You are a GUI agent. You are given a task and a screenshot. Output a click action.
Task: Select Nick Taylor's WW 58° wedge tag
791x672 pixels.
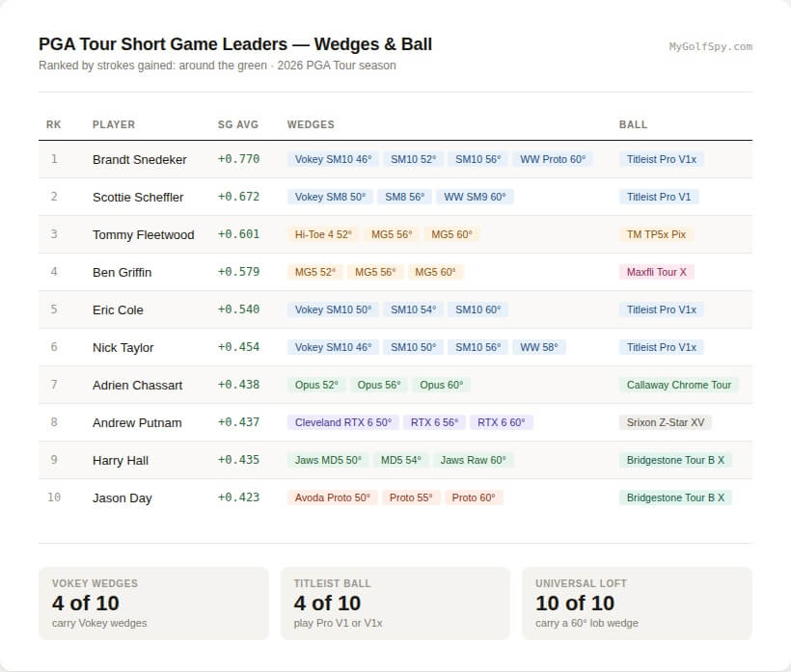point(539,347)
